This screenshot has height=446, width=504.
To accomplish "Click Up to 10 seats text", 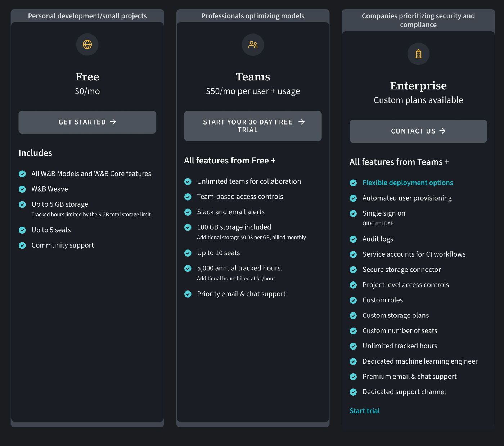I will pos(219,253).
